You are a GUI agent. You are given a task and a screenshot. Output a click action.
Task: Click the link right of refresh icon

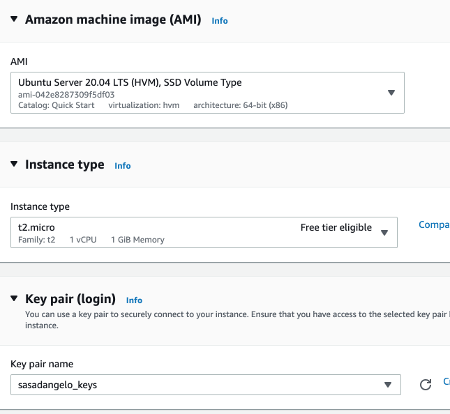(x=446, y=381)
